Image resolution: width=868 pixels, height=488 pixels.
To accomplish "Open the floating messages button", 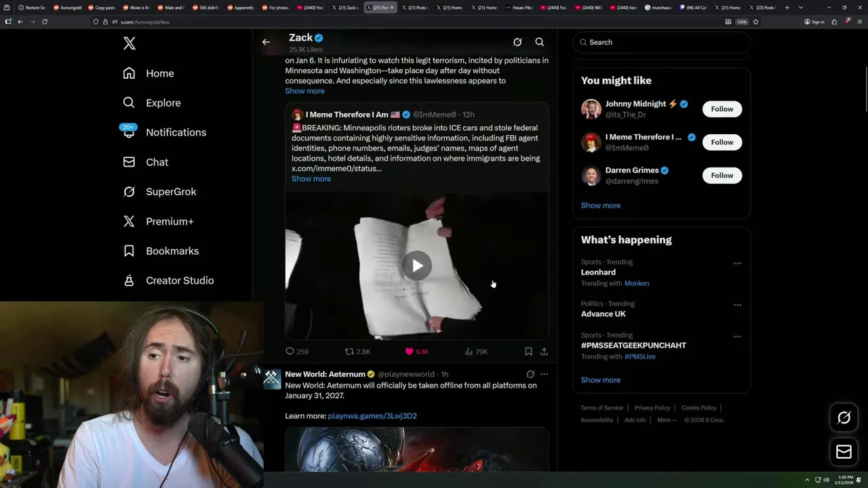I will point(844,452).
